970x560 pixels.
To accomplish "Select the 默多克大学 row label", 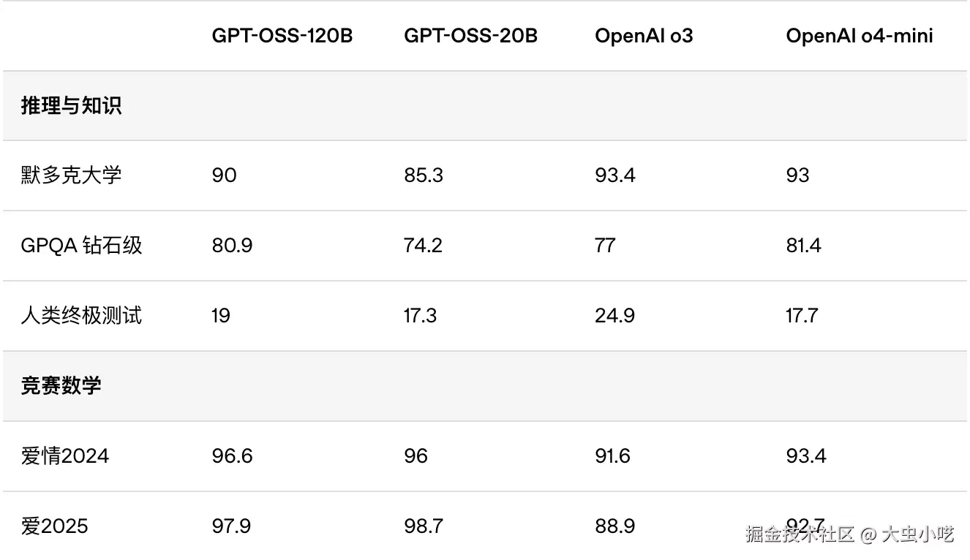I will pyautogui.click(x=71, y=175).
